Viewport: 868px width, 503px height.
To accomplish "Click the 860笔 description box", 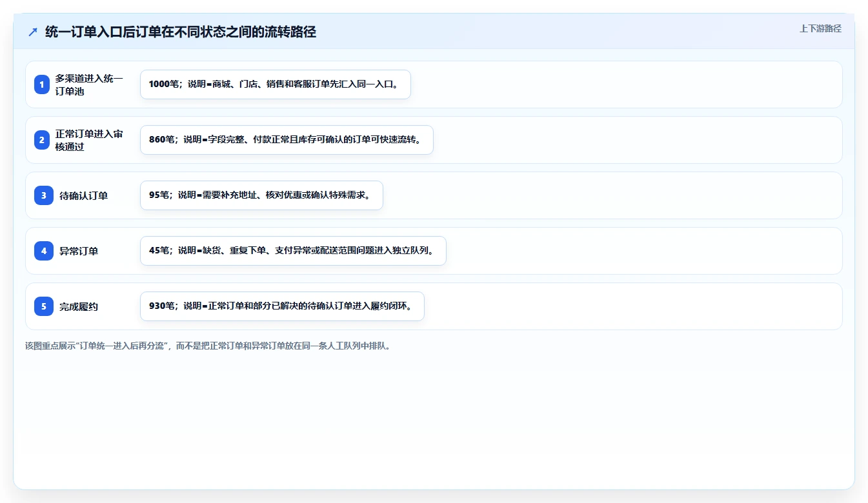I will [287, 140].
